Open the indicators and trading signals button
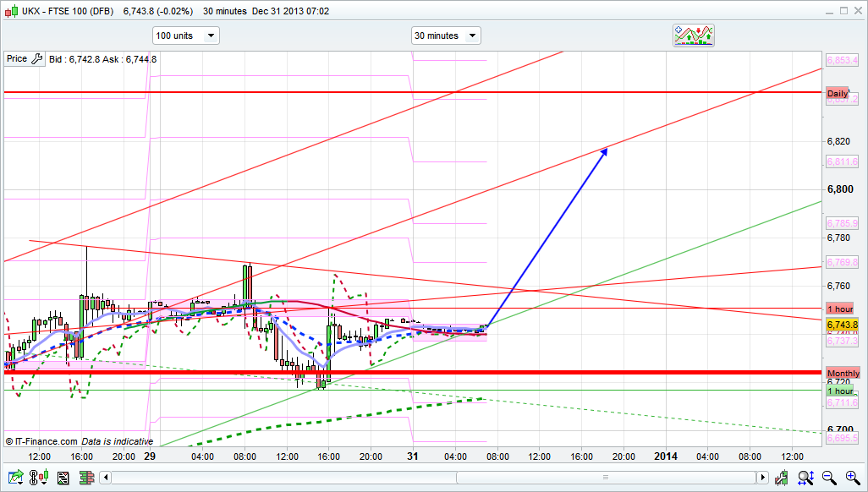Image resolution: width=868 pixels, height=492 pixels. point(694,35)
